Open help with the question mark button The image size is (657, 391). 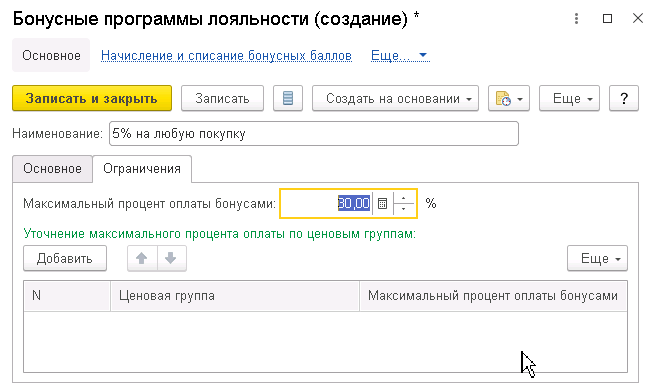[623, 98]
